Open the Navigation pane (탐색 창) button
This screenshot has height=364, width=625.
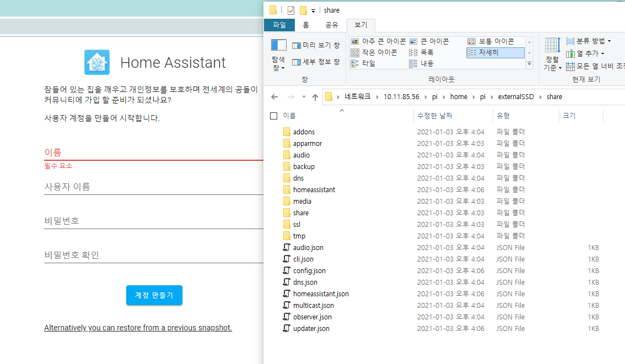click(278, 55)
